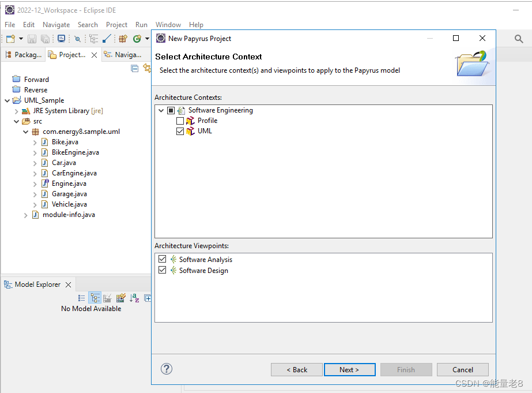This screenshot has height=393, width=532.
Task: Open the Search menu
Action: 88,24
